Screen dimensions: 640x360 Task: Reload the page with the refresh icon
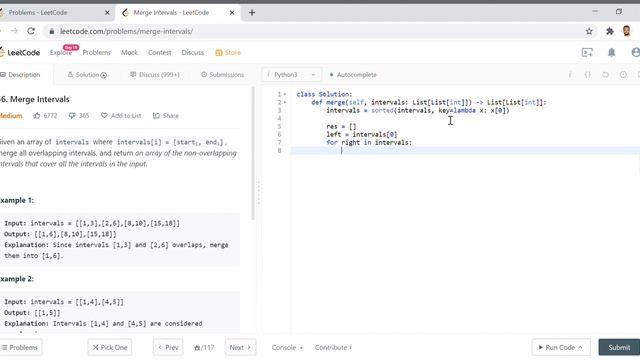click(x=31, y=31)
